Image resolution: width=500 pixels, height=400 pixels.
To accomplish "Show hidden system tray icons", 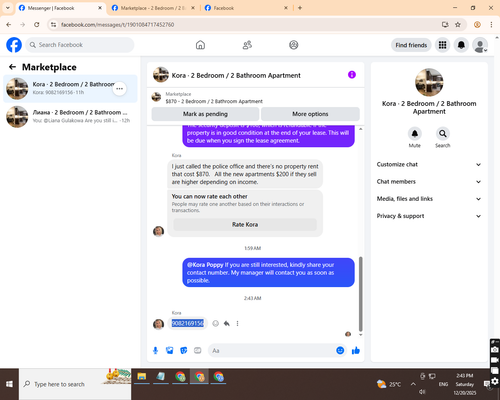I will [x=413, y=384].
